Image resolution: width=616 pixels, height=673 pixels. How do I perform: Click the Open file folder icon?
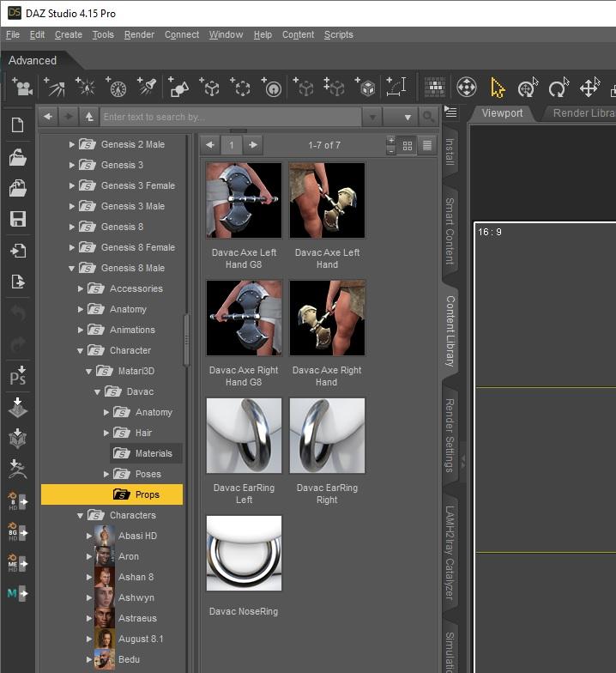[x=17, y=157]
